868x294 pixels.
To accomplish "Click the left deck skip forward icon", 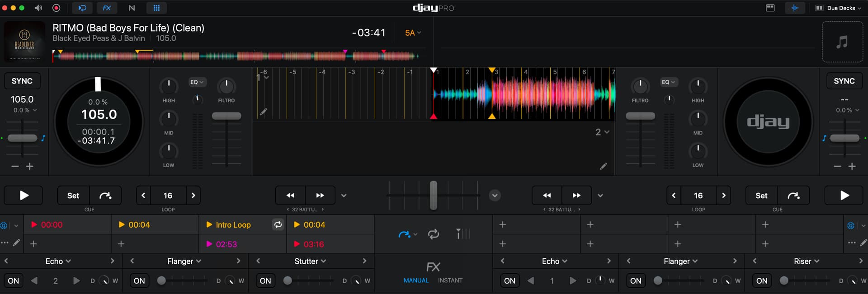I will point(320,196).
